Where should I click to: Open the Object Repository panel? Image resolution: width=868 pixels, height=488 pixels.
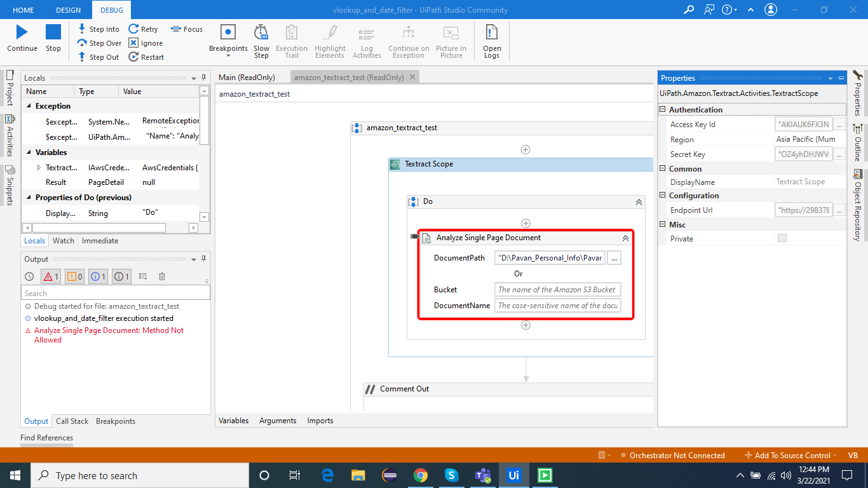click(x=857, y=205)
